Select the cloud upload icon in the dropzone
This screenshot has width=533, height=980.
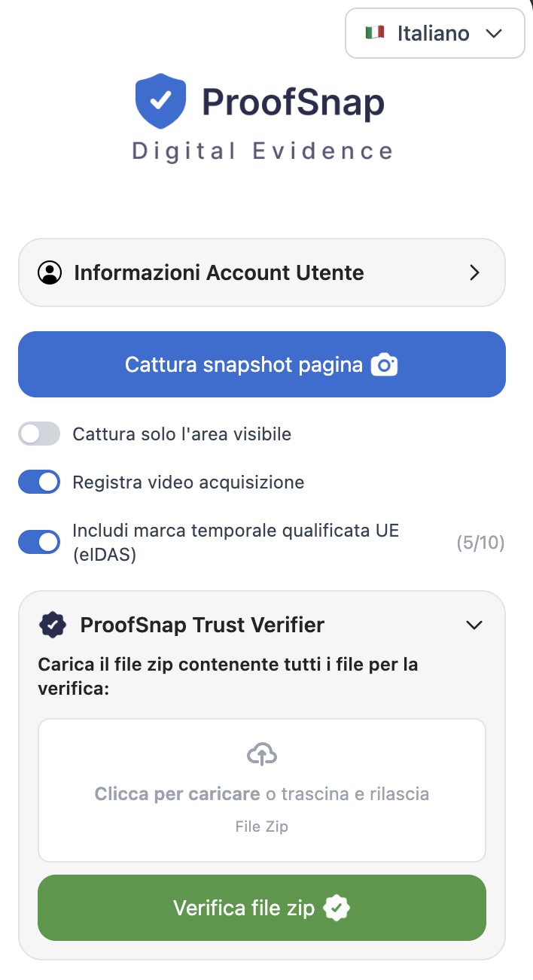coord(261,753)
